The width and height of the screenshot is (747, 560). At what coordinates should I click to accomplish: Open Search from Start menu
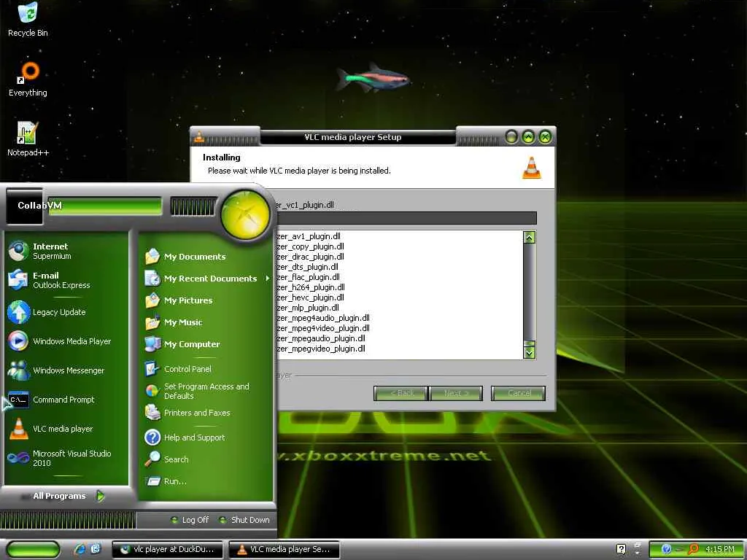pos(206,459)
